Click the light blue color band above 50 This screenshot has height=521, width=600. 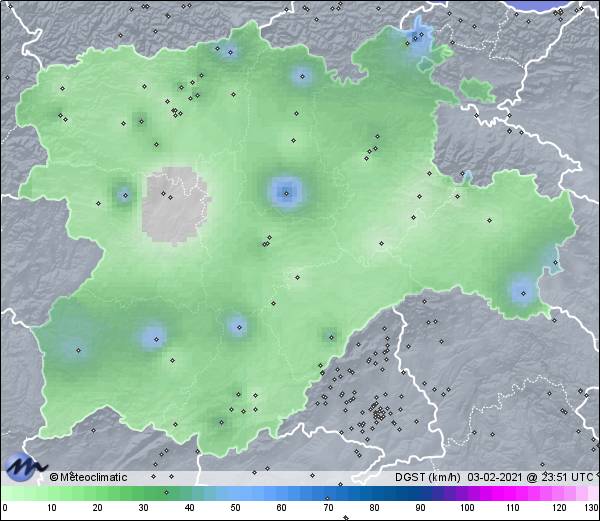(x=235, y=493)
